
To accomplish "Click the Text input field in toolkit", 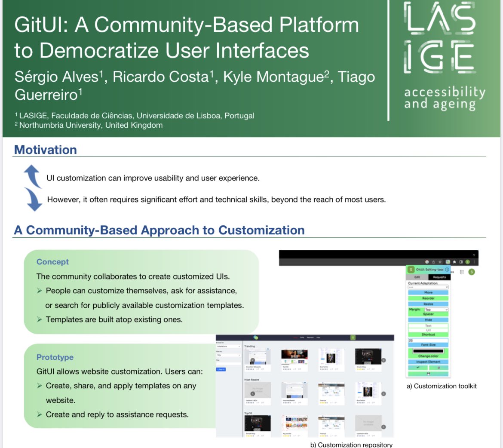I will point(428,326).
